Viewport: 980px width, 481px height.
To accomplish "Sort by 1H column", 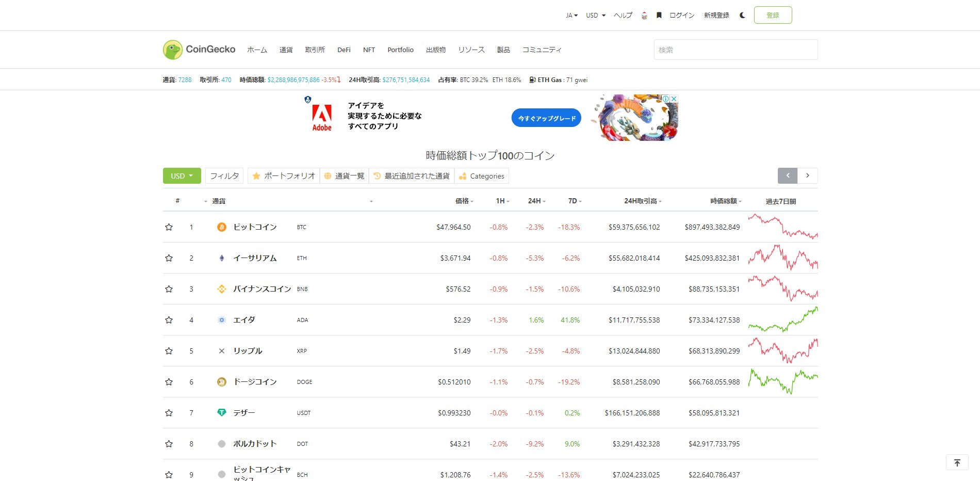I will pyautogui.click(x=502, y=201).
